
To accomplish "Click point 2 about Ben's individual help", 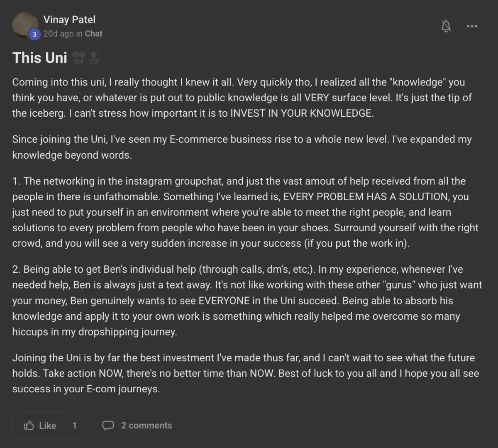I will [x=247, y=301].
